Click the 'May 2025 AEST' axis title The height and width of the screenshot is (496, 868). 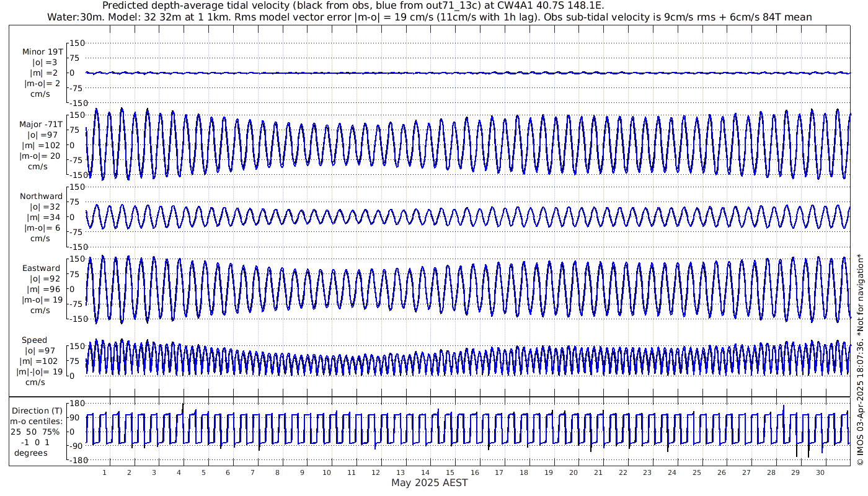pos(429,482)
